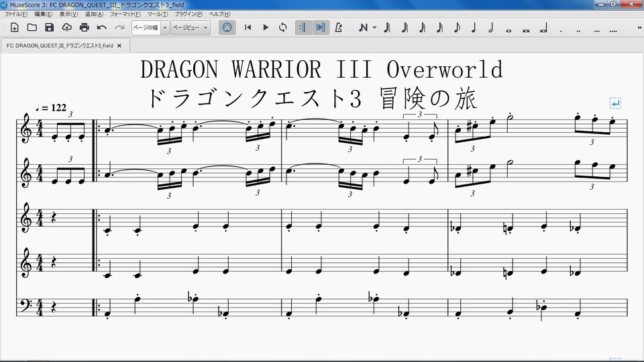Select the tempo marking 122
Viewport: 644px width, 362px height.
51,108
